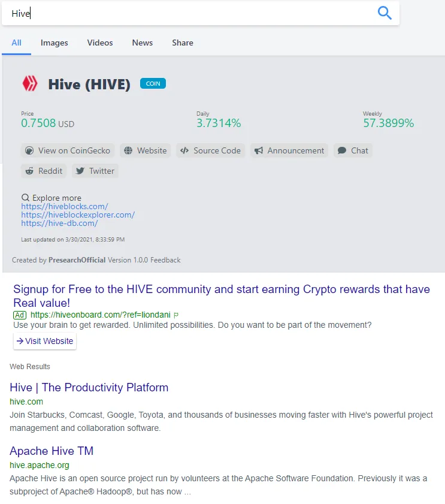
Task: Click the COIN badge next to Hive (HIVE)
Action: [153, 83]
